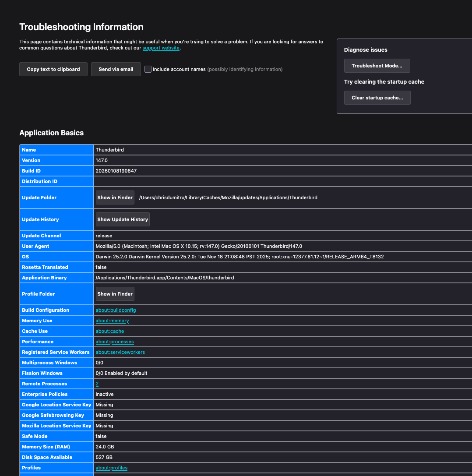Viewport: 472px width, 476px height.
Task: Open about:cache link
Action: pos(110,331)
